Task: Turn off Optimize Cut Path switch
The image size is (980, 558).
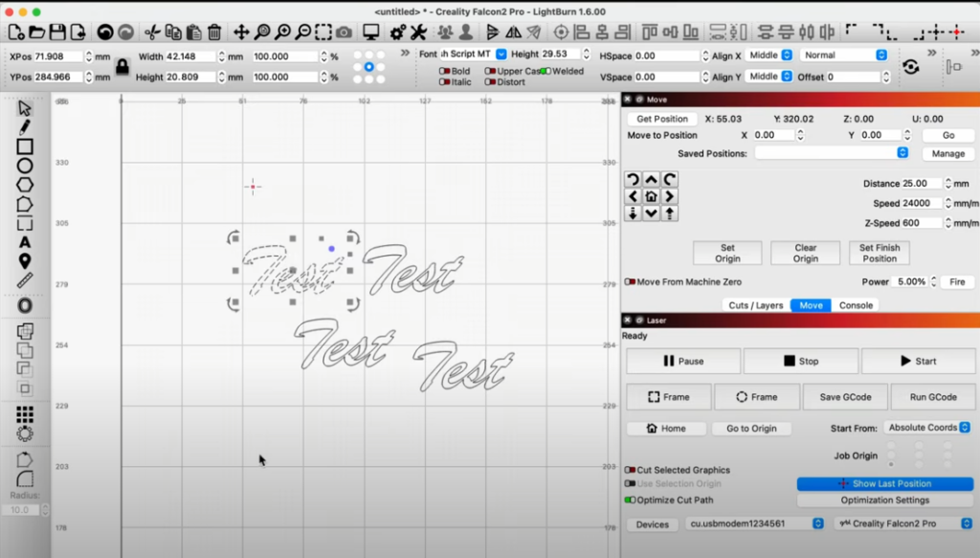Action: [630, 500]
